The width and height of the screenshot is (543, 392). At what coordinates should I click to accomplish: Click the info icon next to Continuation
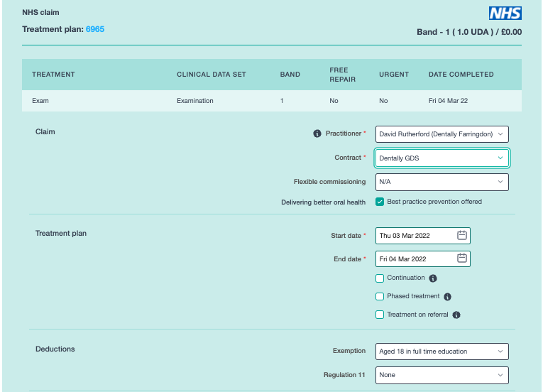433,278
